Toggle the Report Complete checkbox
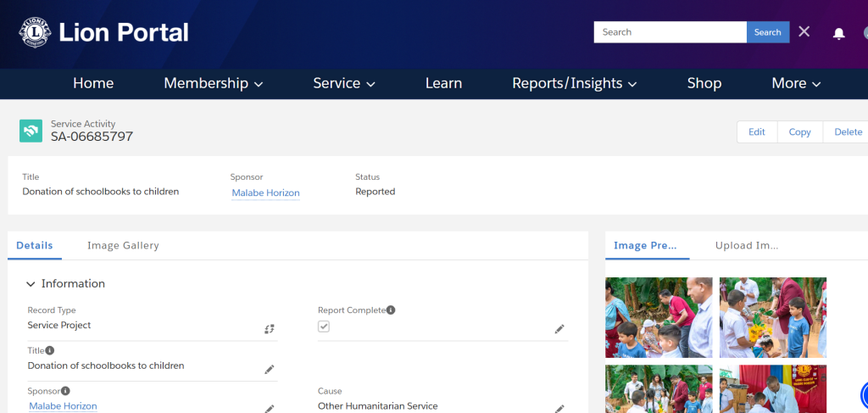This screenshot has height=413, width=868. pos(324,326)
